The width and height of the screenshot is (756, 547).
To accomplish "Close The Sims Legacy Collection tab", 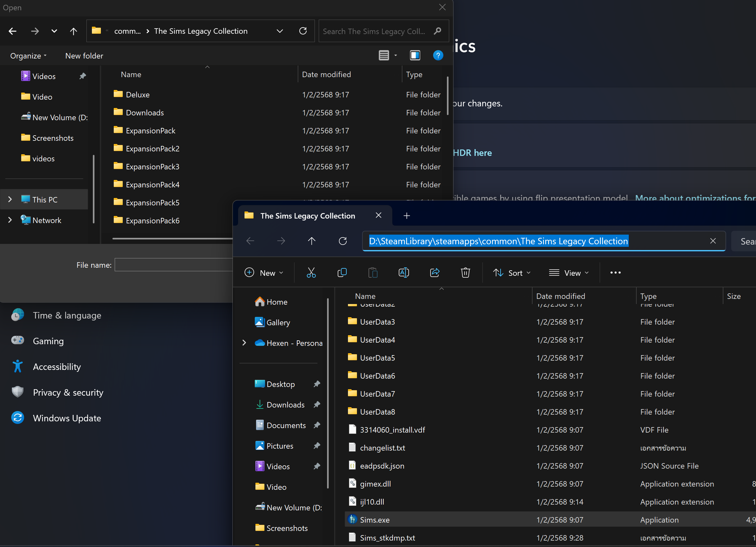I will point(378,215).
